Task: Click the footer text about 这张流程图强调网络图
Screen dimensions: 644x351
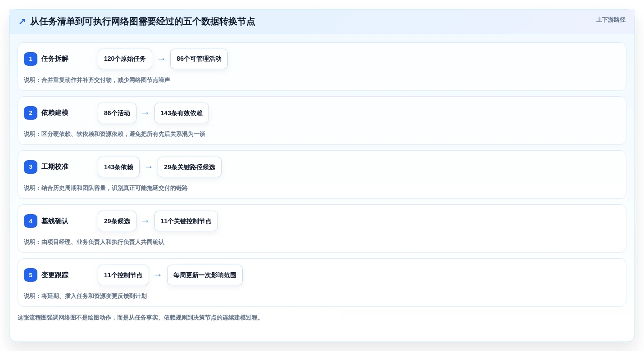Action: tap(140, 318)
